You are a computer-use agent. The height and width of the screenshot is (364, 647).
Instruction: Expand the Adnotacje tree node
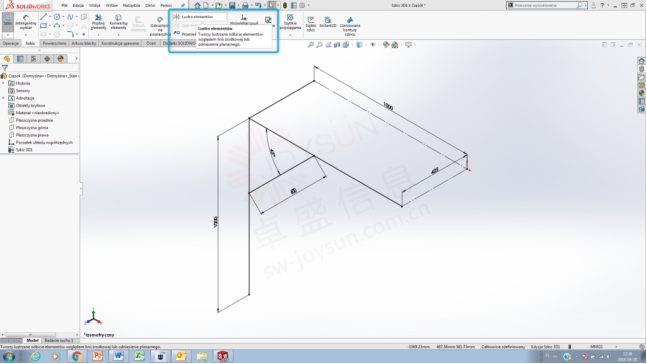pos(4,98)
